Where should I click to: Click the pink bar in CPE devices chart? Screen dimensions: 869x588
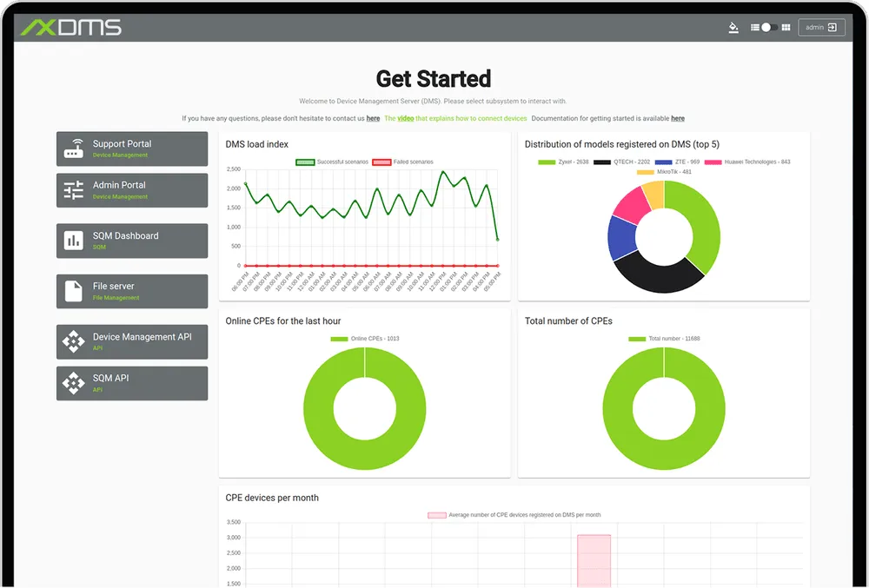coord(594,560)
